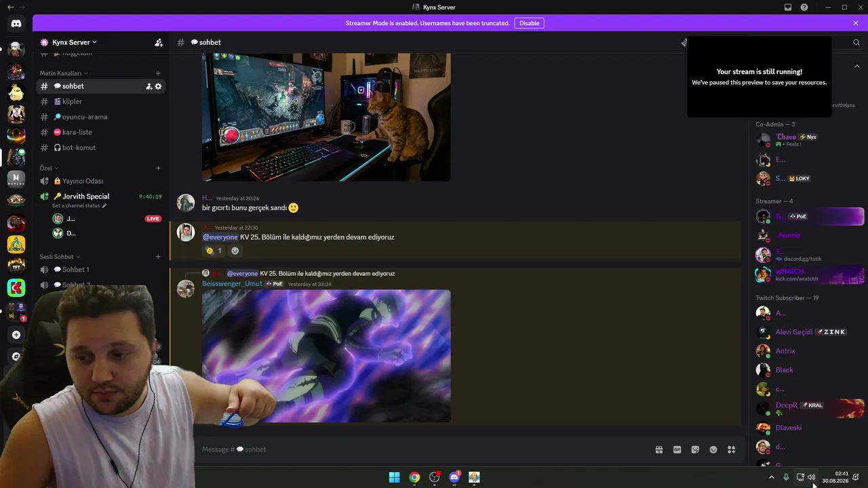This screenshot has width=868, height=488.
Task: Dismiss the Streamer Mode banner
Action: (x=856, y=23)
